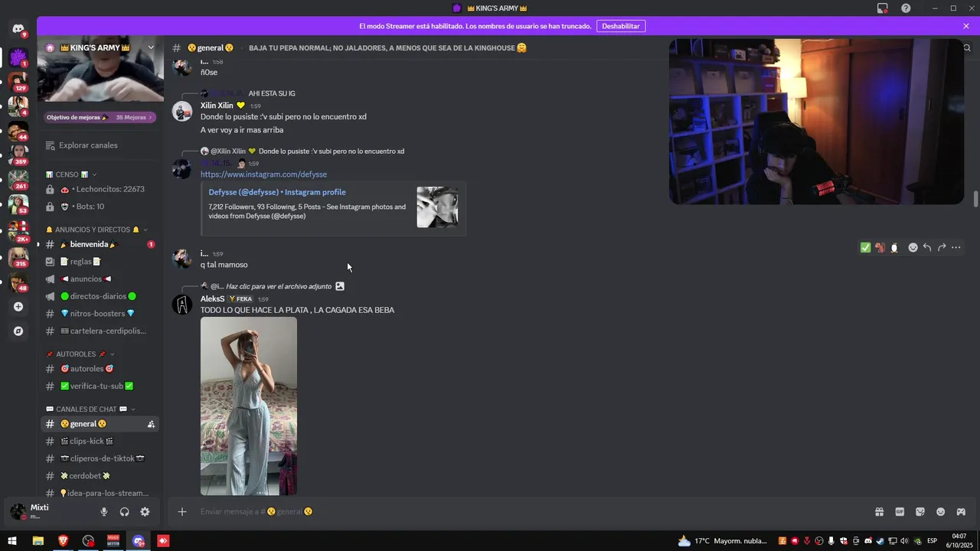Open Defysse embed thumbnail image
This screenshot has height=551, width=980.
coord(437,207)
